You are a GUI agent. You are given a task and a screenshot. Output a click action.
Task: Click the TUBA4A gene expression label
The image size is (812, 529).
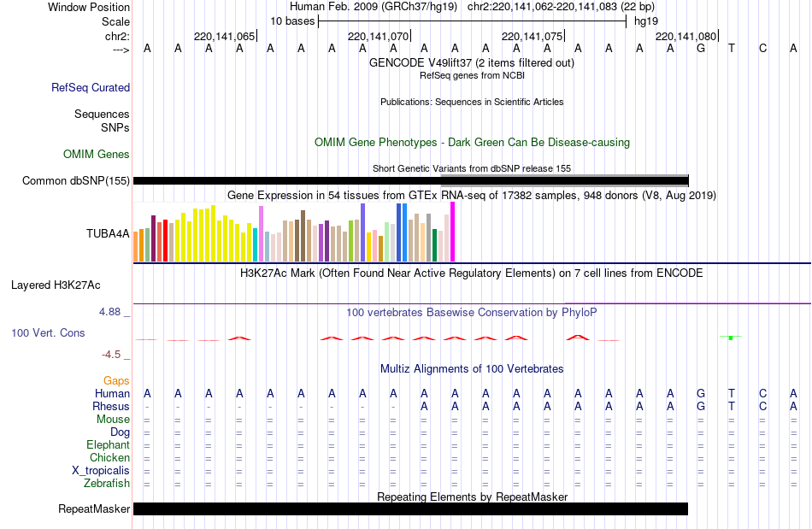click(x=108, y=233)
